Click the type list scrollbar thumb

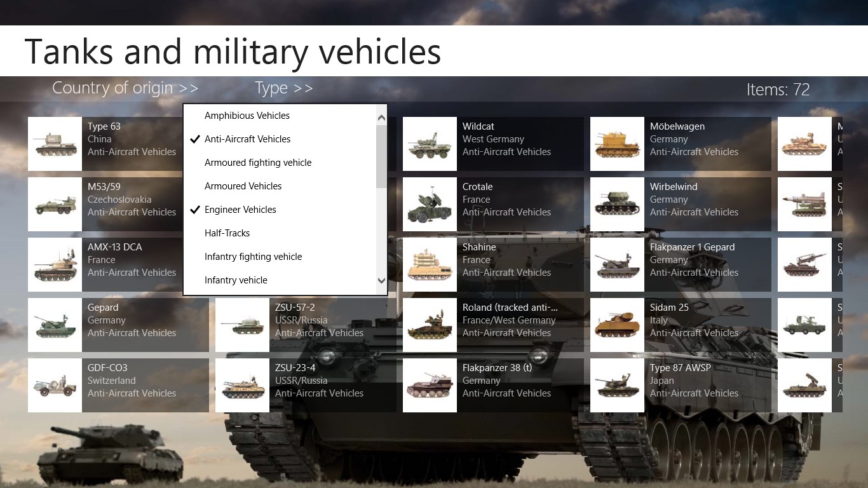coord(381,156)
